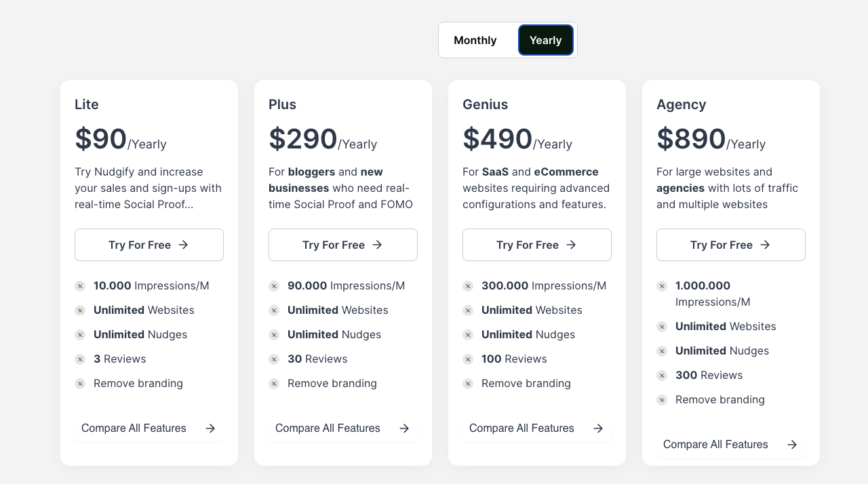
Task: Switch billing to Monthly
Action: pos(475,40)
